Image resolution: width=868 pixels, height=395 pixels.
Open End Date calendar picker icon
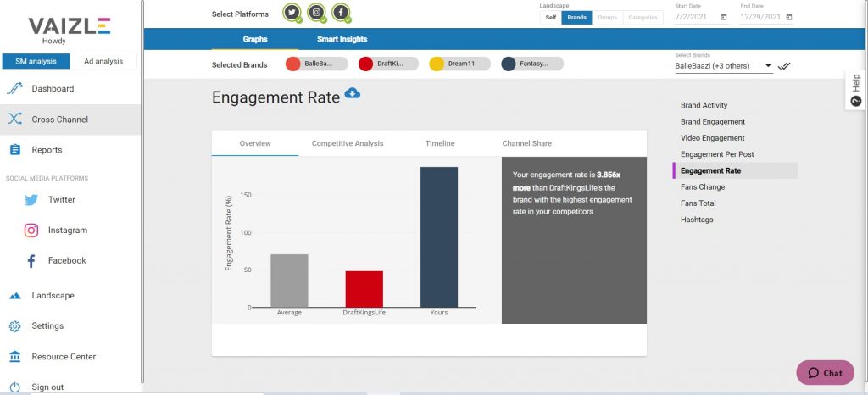tap(789, 17)
